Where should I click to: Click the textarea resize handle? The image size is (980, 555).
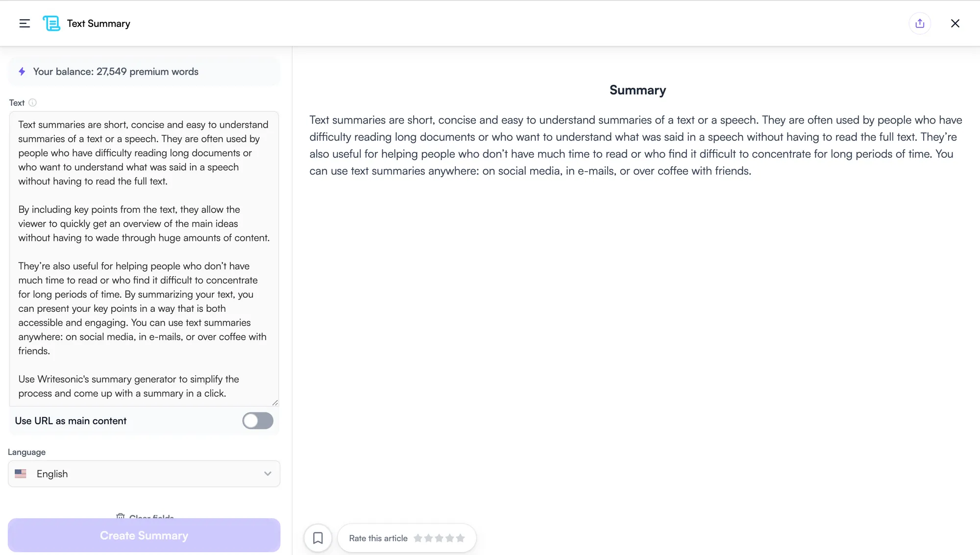coord(275,403)
